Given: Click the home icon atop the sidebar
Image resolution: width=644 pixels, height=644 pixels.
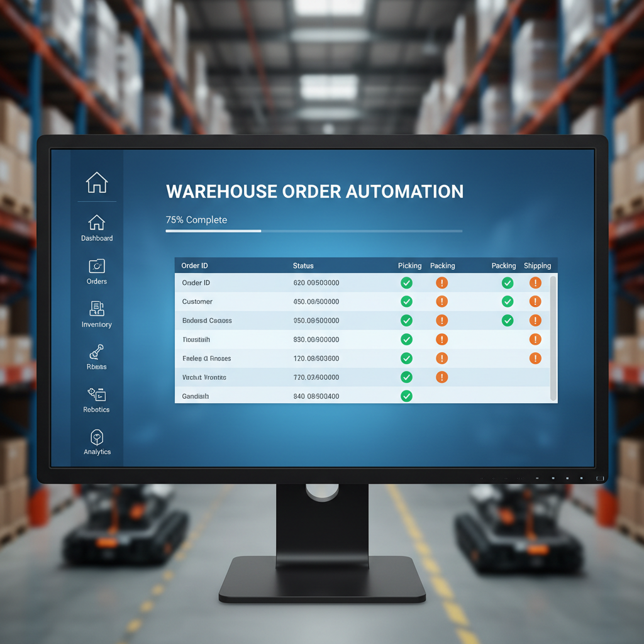Looking at the screenshot, I should click(x=96, y=182).
